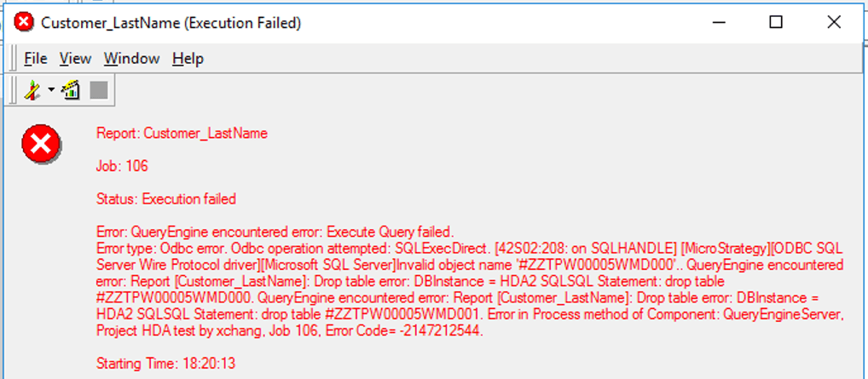
Task: Minimize the Customer_LastName window
Action: click(718, 22)
